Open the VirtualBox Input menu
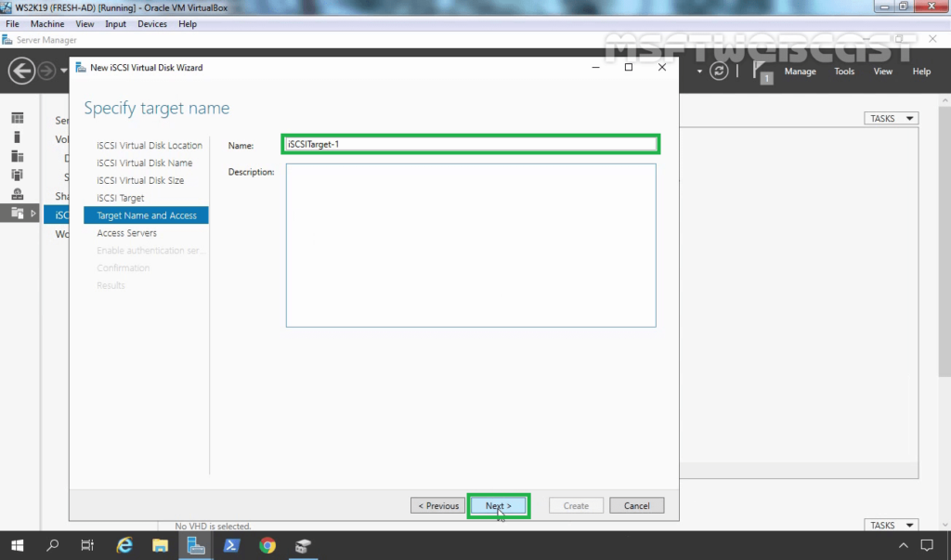The width and height of the screenshot is (951, 560). [115, 23]
